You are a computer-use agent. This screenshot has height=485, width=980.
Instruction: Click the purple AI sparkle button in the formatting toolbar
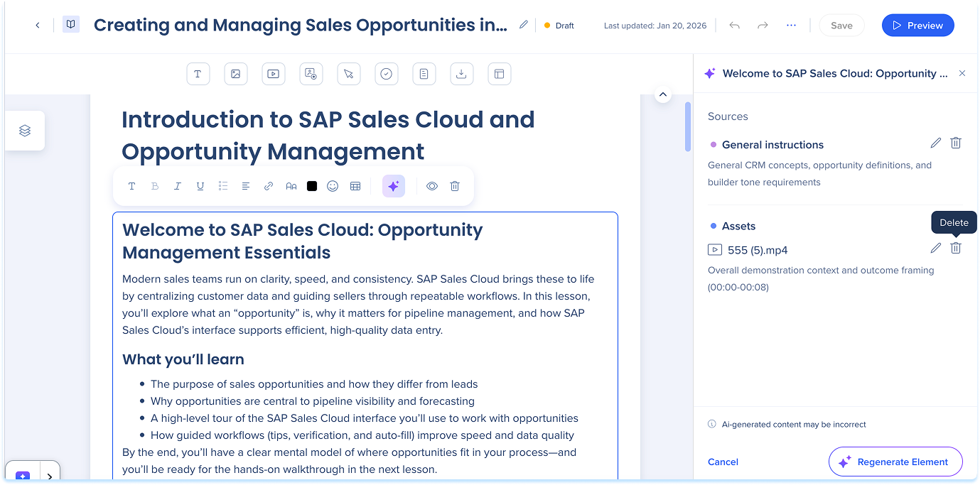[393, 186]
